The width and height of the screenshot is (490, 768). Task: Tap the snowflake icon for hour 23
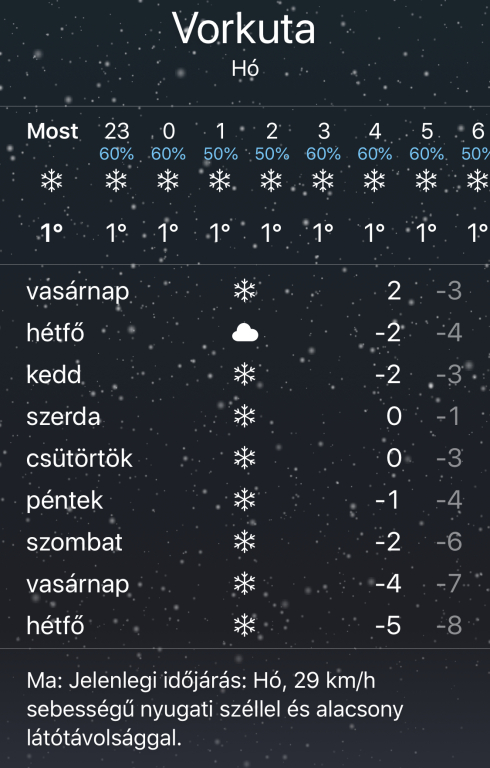point(116,181)
